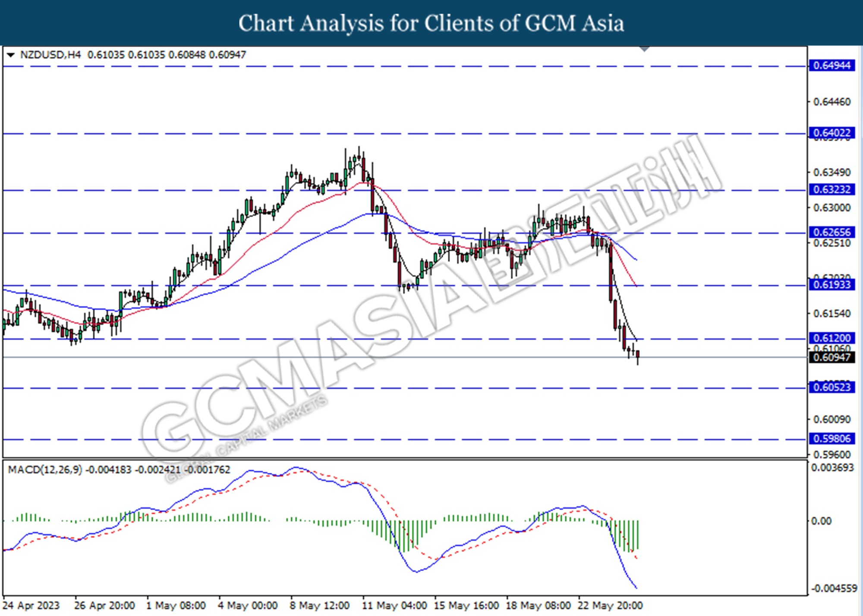Click the 18 May 08:00 time label
This screenshot has height=616, width=863.
click(539, 606)
